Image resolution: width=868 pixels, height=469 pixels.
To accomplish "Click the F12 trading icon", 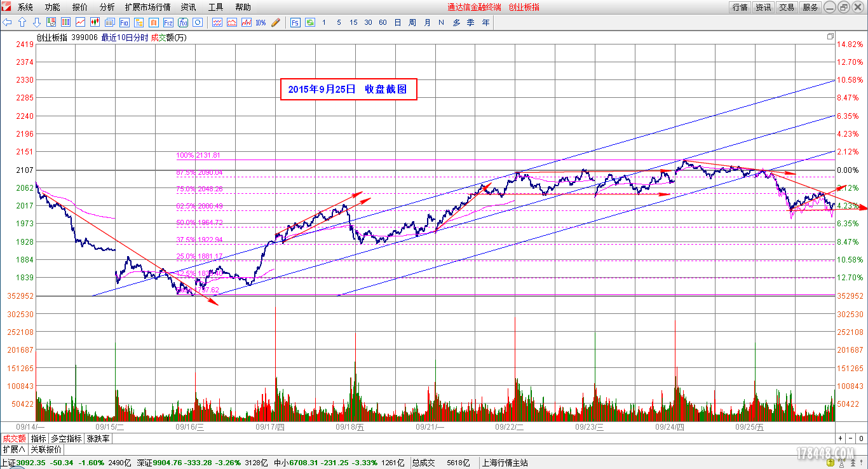I will pos(168,22).
